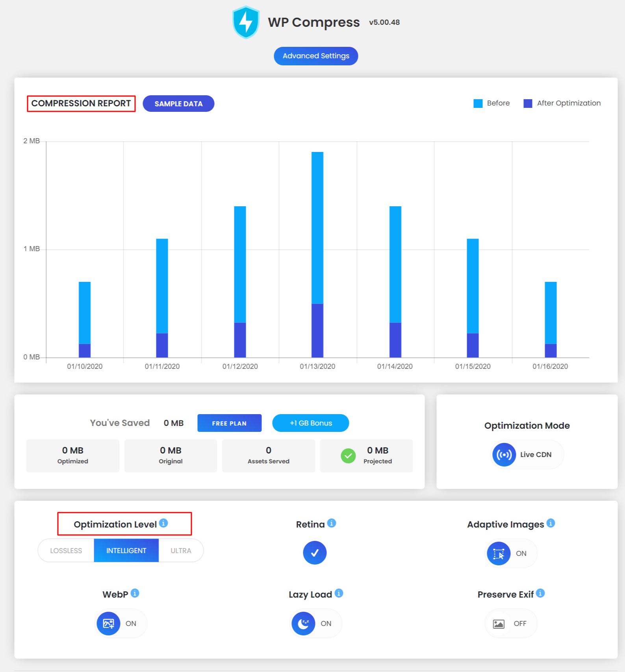Open Adaptive Images info icon
The width and height of the screenshot is (625, 672).
click(551, 523)
